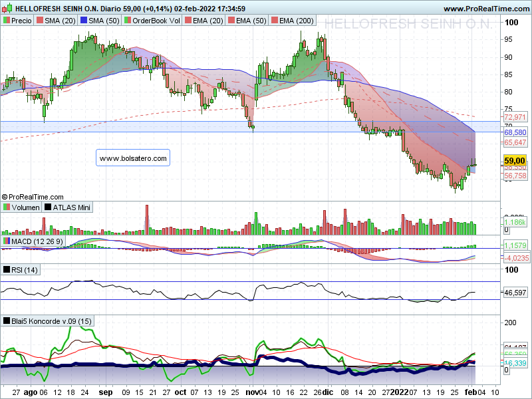Click the www.bolsatero.com link box

(133, 158)
